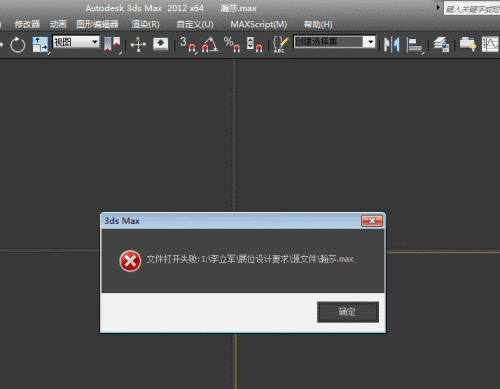Open the 修改器 menu

[27, 24]
